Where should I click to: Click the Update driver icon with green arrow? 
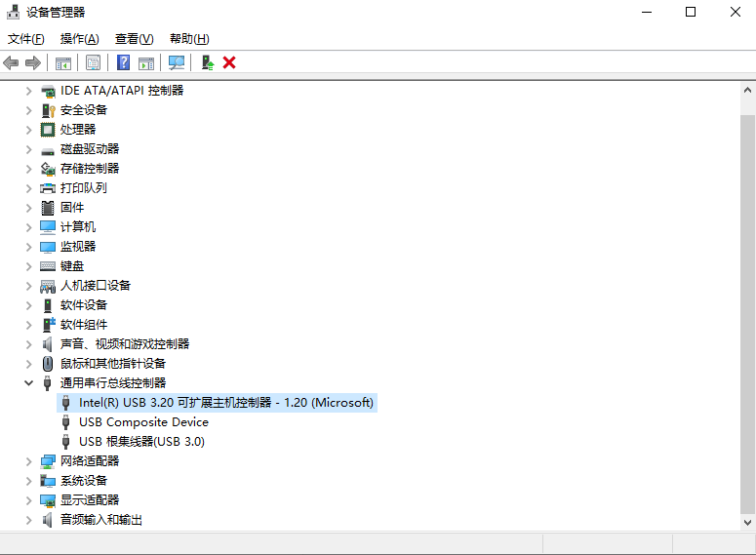[x=208, y=62]
